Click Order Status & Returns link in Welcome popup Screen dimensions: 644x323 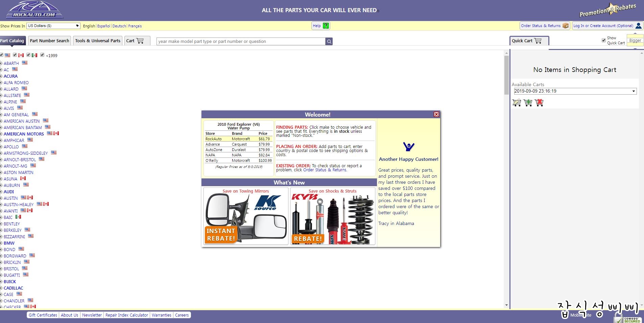coord(325,170)
